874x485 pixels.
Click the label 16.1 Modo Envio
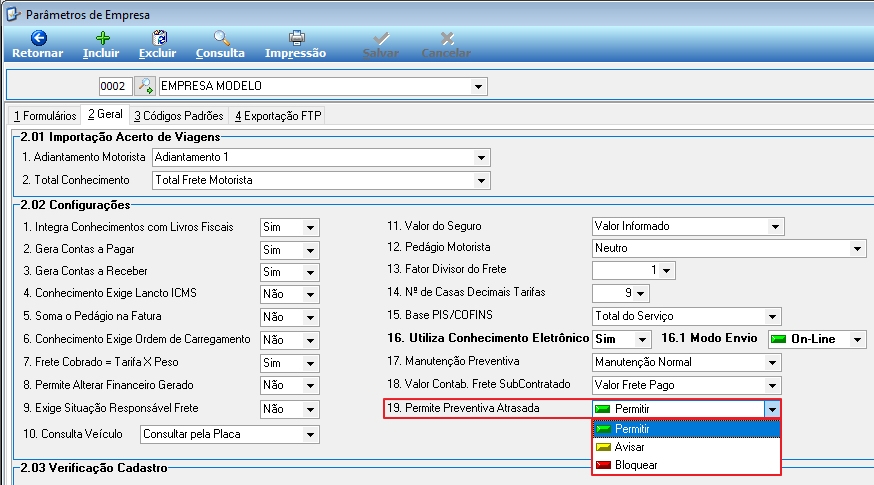pyautogui.click(x=709, y=338)
